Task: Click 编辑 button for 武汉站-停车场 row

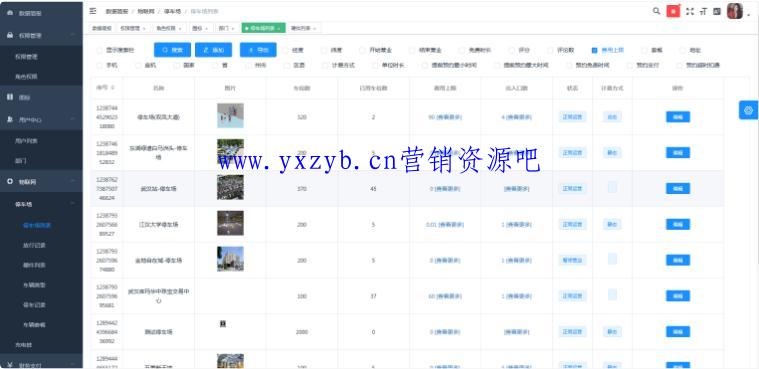Action: (678, 188)
